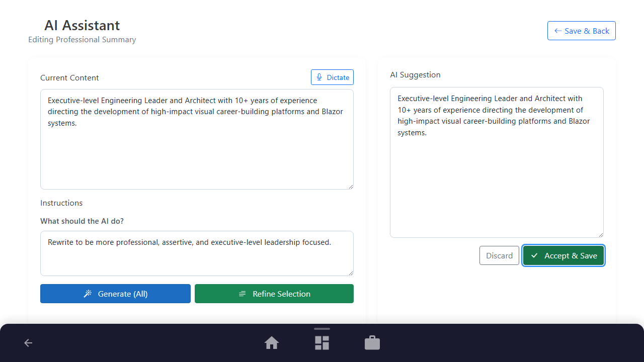The height and width of the screenshot is (362, 644).
Task: Click the 'What should the AI do?' label
Action: click(82, 221)
